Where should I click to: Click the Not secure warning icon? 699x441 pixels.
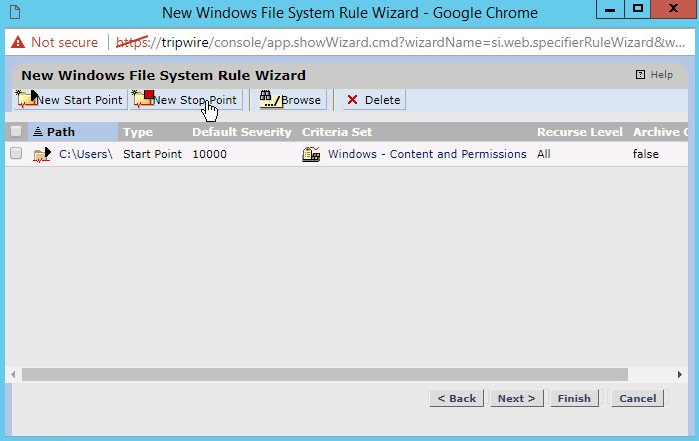point(18,42)
